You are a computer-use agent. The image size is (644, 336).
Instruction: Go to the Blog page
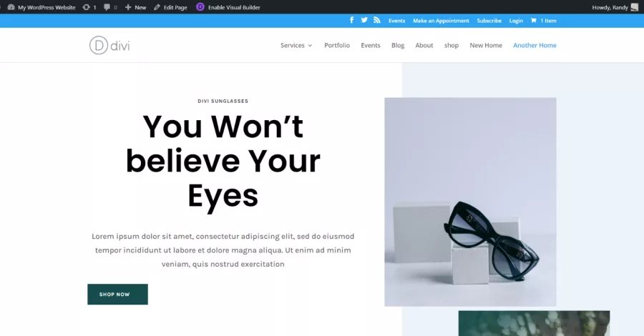(x=398, y=45)
